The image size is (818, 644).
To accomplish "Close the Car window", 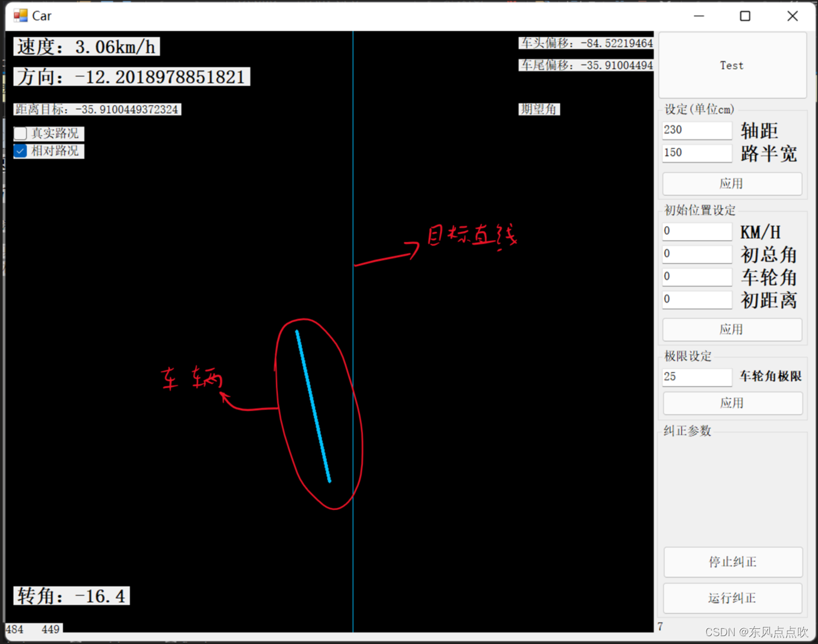I will [793, 16].
